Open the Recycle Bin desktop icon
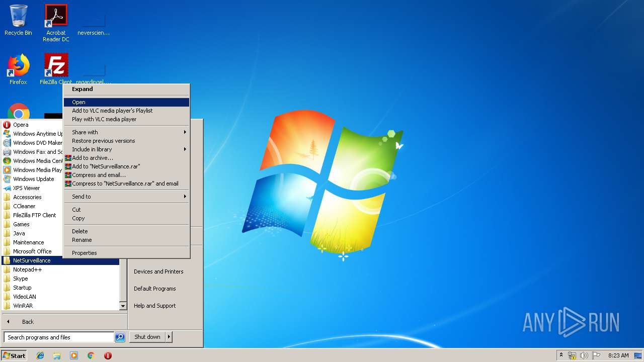 [x=18, y=20]
